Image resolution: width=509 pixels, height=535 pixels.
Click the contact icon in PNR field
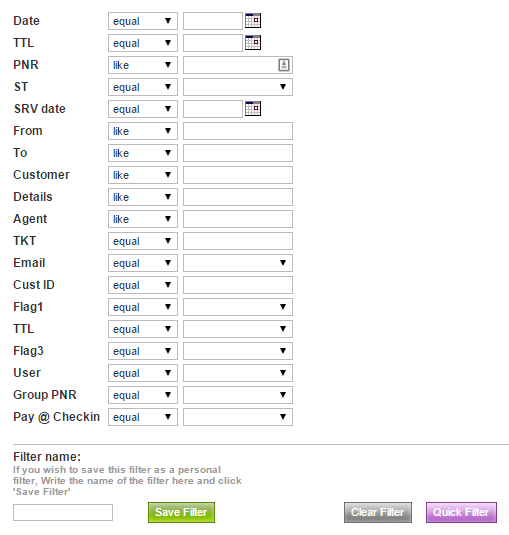pyautogui.click(x=284, y=65)
